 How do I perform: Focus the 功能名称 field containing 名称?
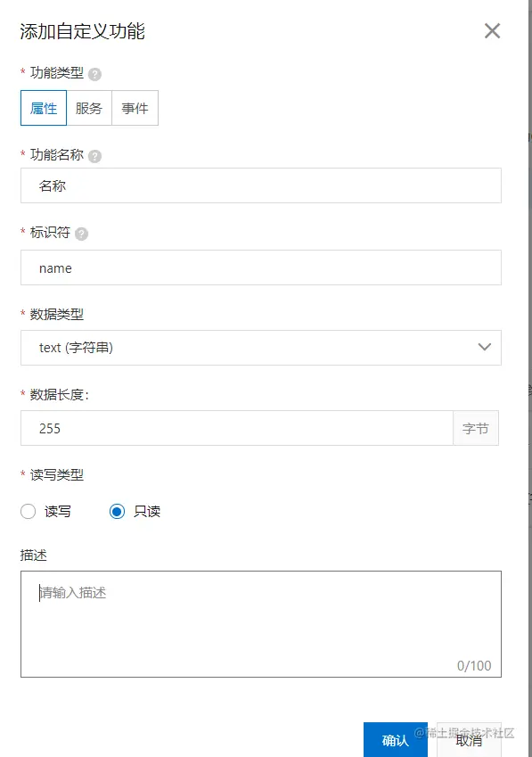pyautogui.click(x=261, y=185)
